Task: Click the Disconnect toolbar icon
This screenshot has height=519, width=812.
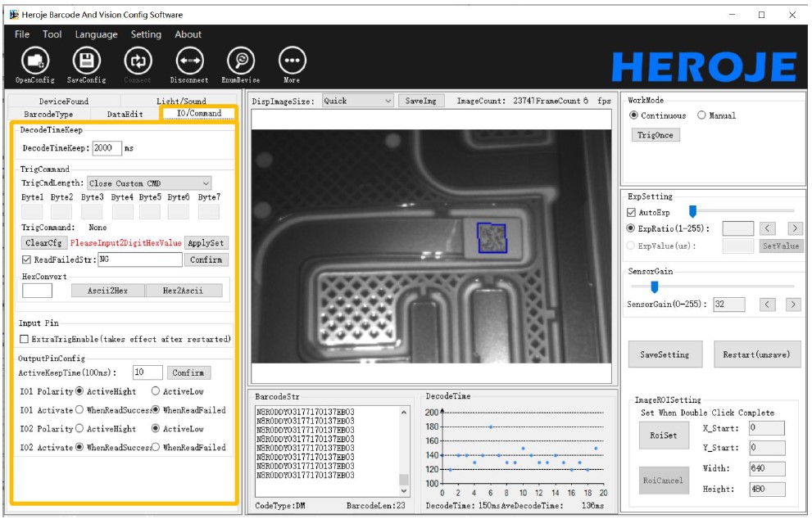Action: pyautogui.click(x=189, y=61)
